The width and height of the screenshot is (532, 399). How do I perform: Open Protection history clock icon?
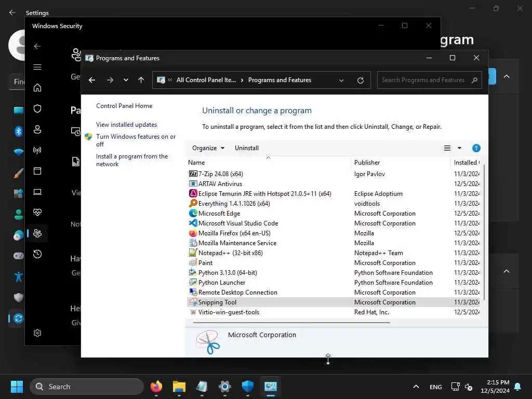(37, 254)
